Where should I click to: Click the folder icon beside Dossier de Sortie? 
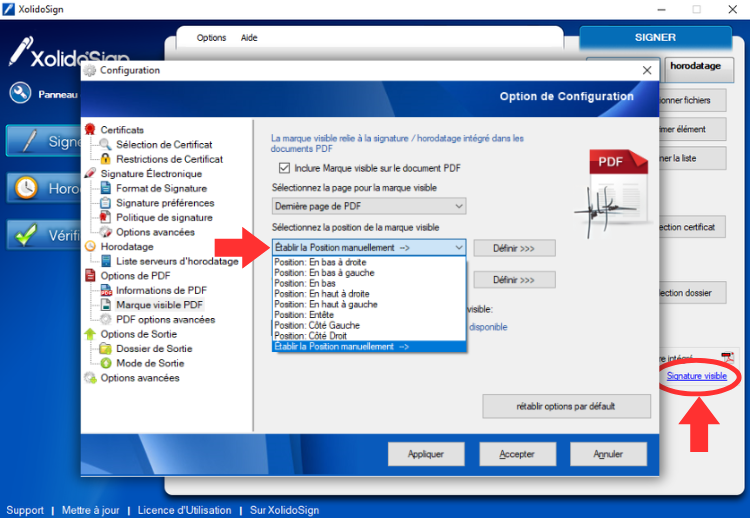106,348
